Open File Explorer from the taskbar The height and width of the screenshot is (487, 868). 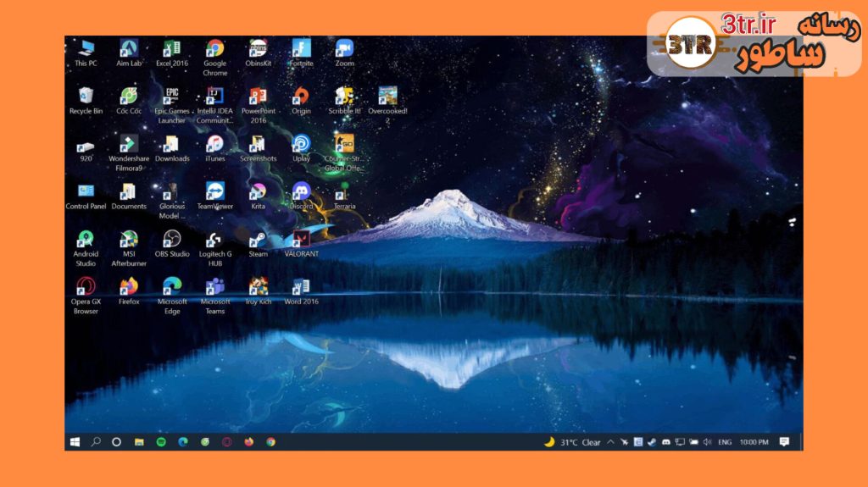(139, 442)
